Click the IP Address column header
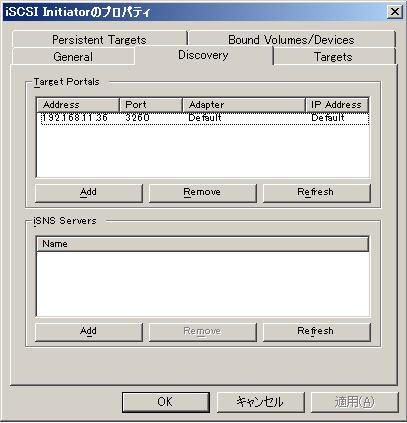The height and width of the screenshot is (423, 407). 337,105
